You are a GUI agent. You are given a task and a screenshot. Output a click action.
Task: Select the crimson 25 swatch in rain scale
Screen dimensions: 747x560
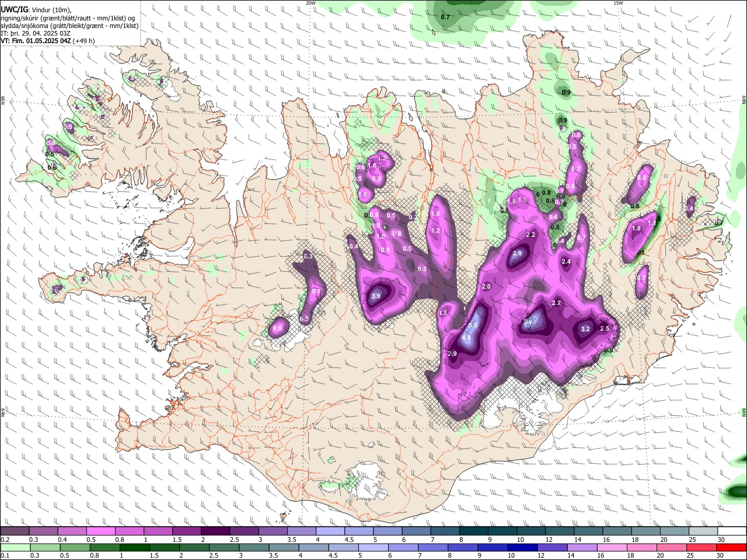tap(702, 548)
